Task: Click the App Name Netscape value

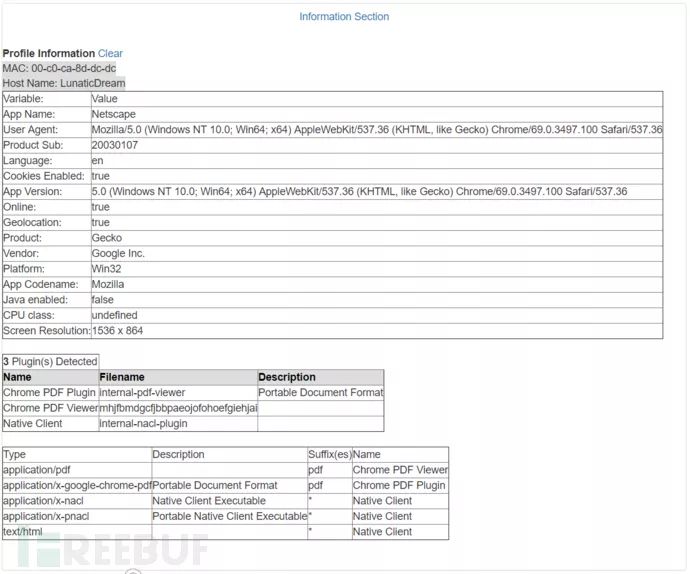Action: pos(114,114)
